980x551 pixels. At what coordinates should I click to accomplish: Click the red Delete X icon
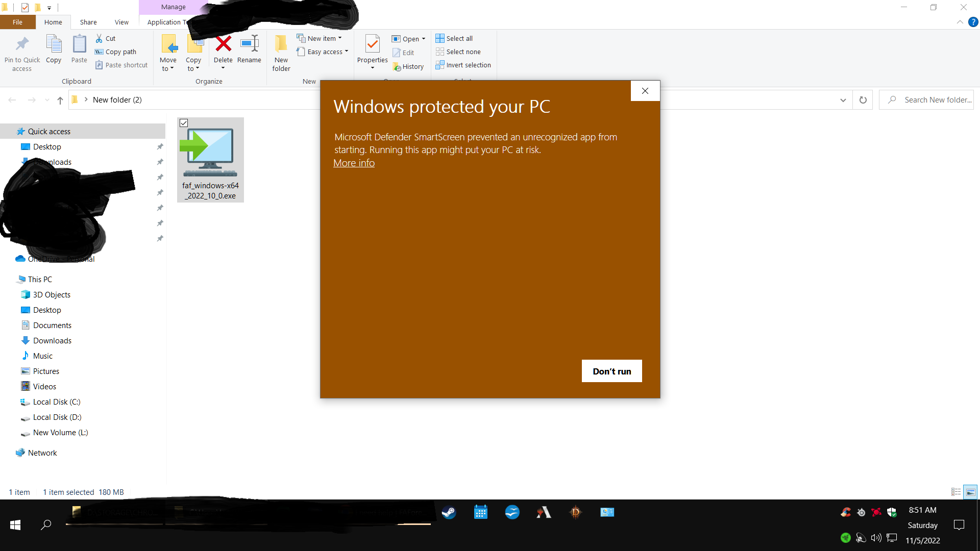[223, 44]
